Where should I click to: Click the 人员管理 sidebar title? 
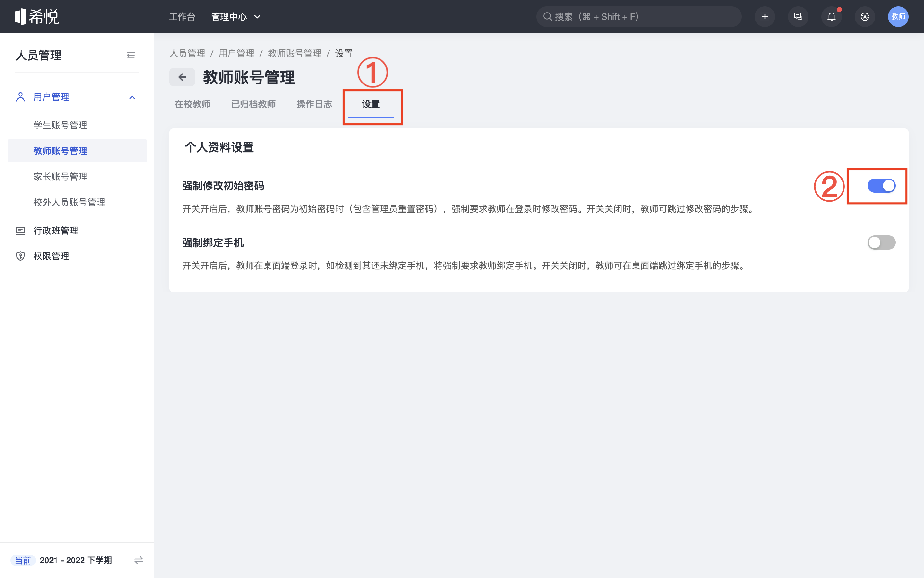coord(38,56)
